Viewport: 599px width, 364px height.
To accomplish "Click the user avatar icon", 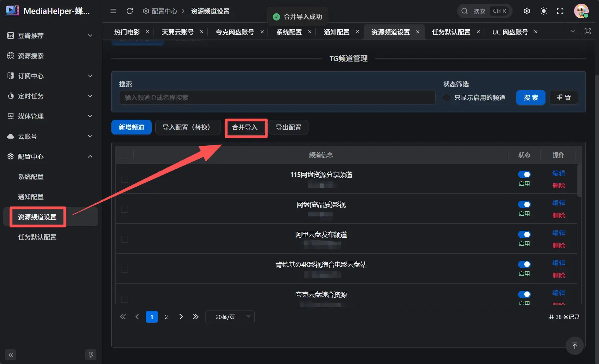I will tap(581, 11).
